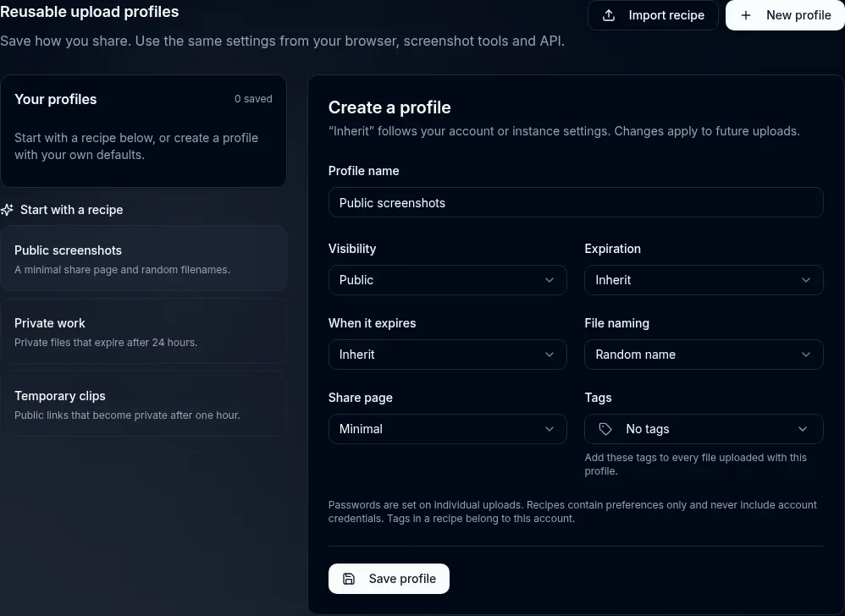Click the "Passwords are set on individual uploads" note
845x616 pixels.
point(572,512)
